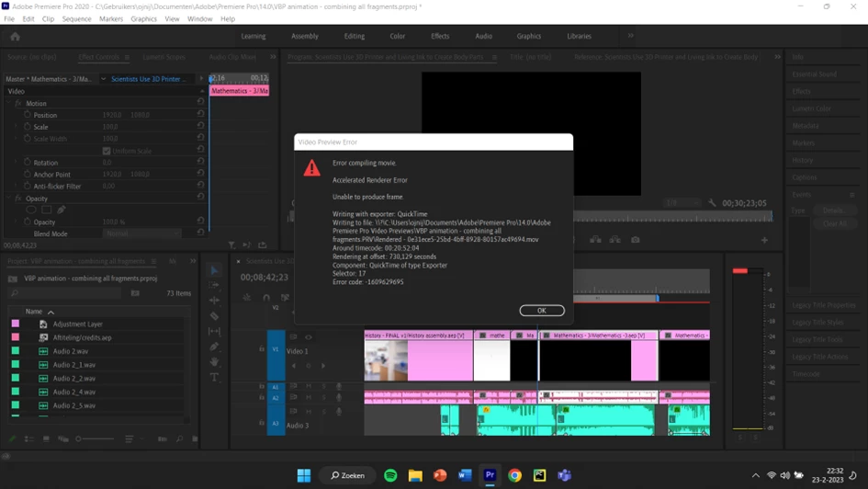This screenshot has height=489, width=868.
Task: Open the Graphics menu in menu bar
Action: pos(143,18)
